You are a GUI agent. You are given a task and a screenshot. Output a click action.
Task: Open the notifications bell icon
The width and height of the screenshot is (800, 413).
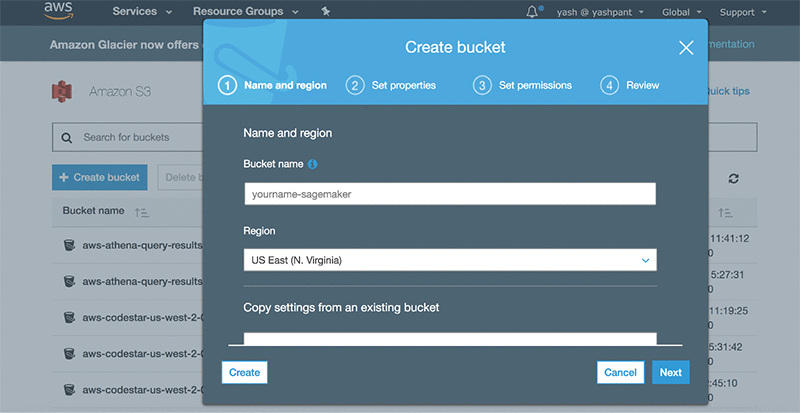532,12
